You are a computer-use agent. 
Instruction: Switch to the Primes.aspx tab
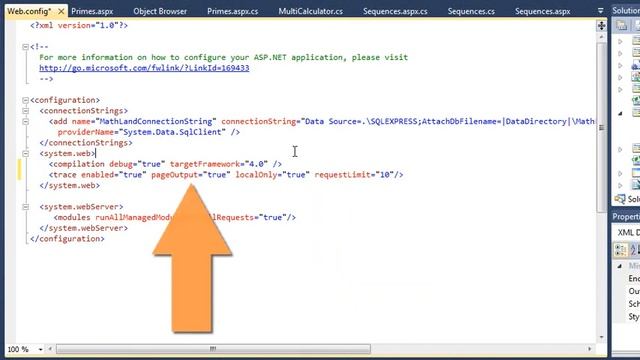[x=92, y=11]
